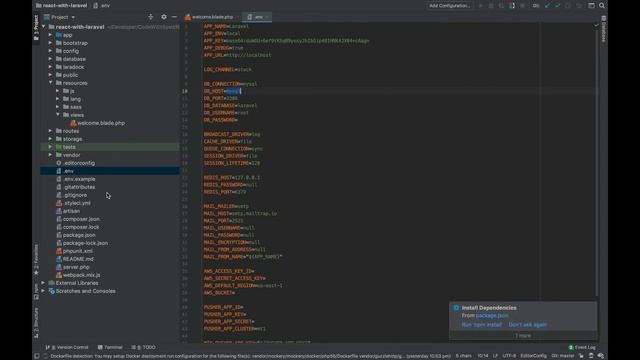
Task: Open the Database tool window strip
Action: coord(603,29)
